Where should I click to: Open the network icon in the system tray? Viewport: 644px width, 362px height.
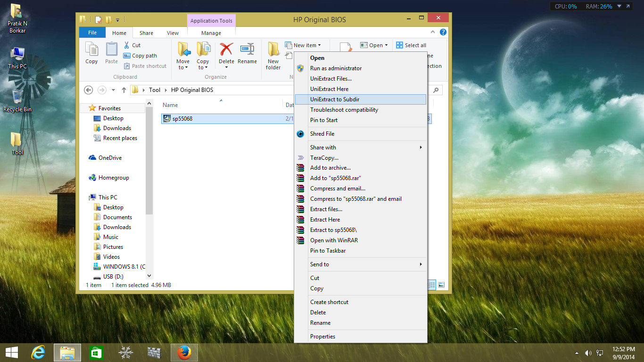pos(600,353)
